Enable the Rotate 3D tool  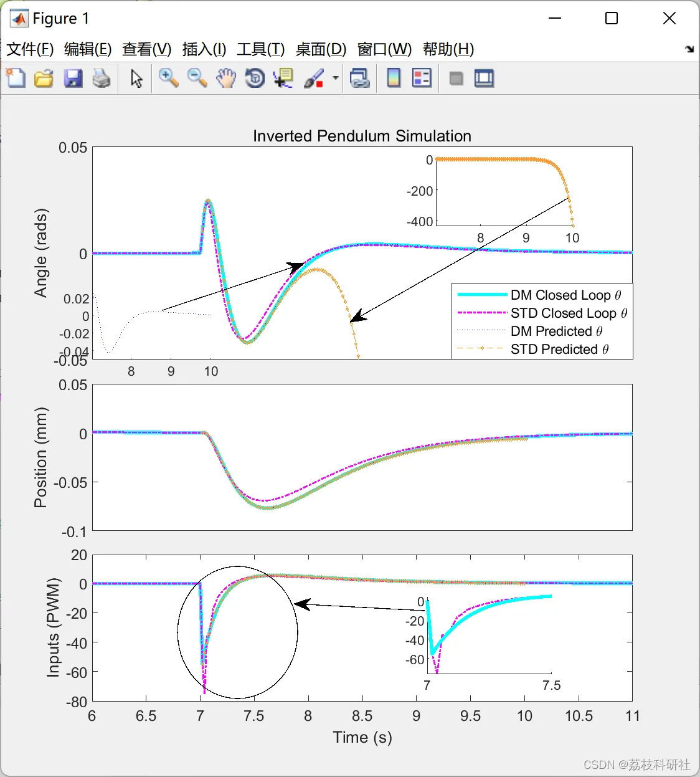[x=255, y=79]
